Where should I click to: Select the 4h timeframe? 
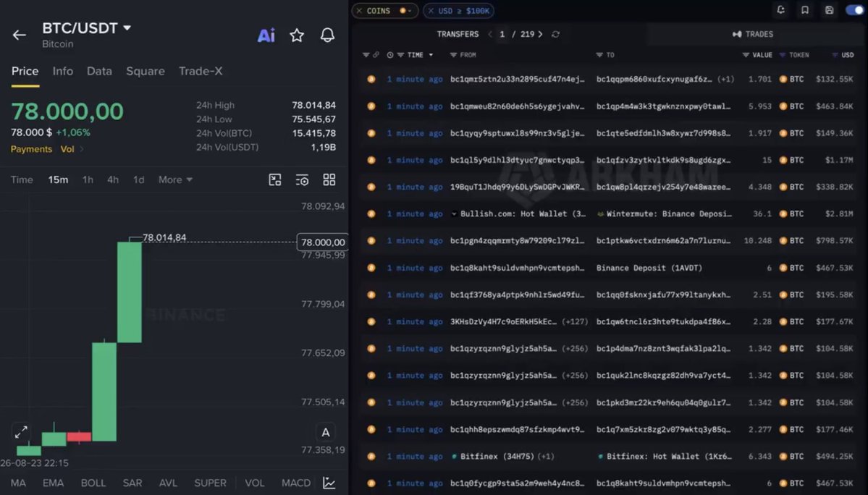click(113, 179)
